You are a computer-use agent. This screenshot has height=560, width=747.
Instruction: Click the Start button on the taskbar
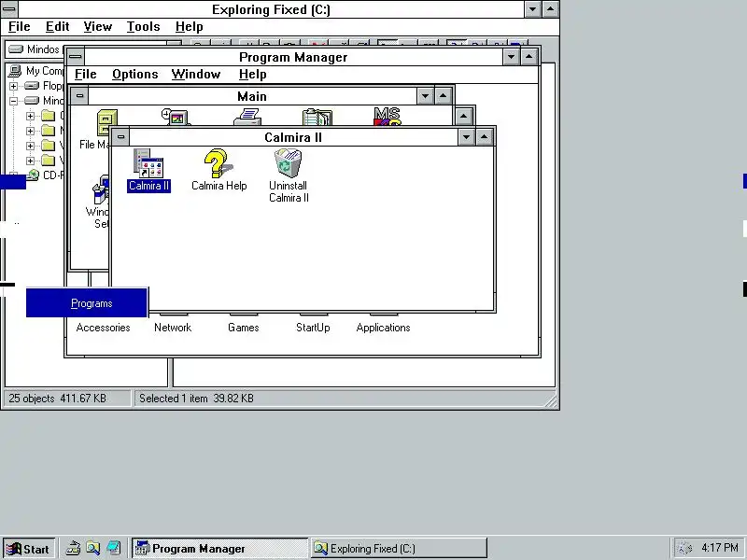click(30, 549)
